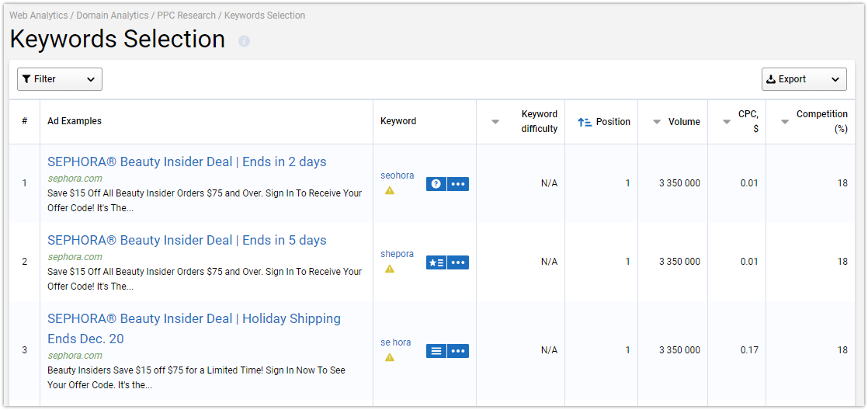Open the three-dots menu for seohora keyword
This screenshot has height=410, width=868.
[458, 184]
